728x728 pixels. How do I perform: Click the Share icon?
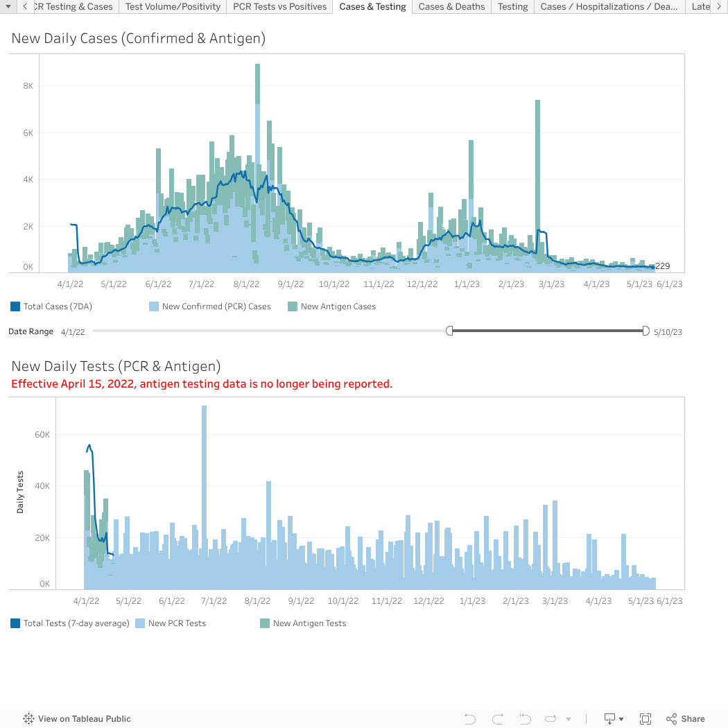[x=671, y=719]
